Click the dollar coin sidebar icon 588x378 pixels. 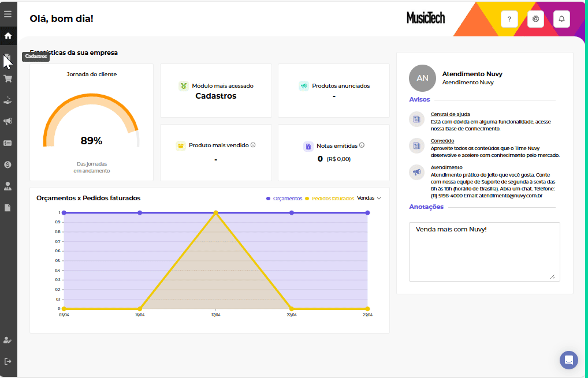tap(8, 164)
